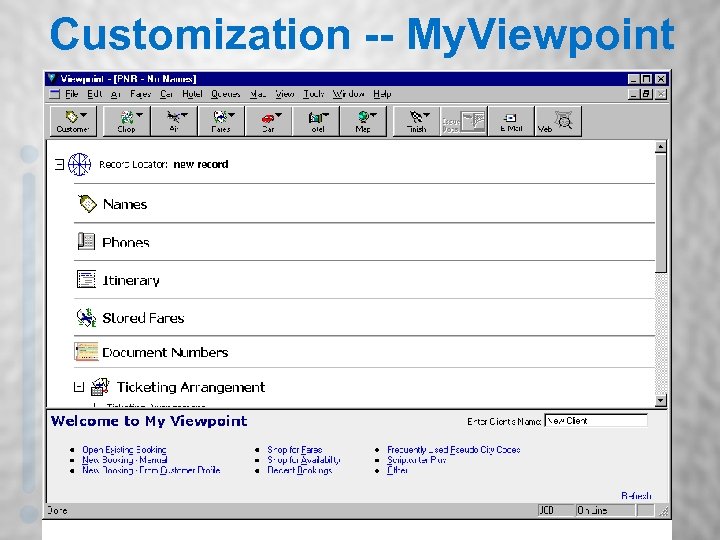Image resolution: width=720 pixels, height=540 pixels.
Task: Open the Edit menu
Action: coord(95,94)
